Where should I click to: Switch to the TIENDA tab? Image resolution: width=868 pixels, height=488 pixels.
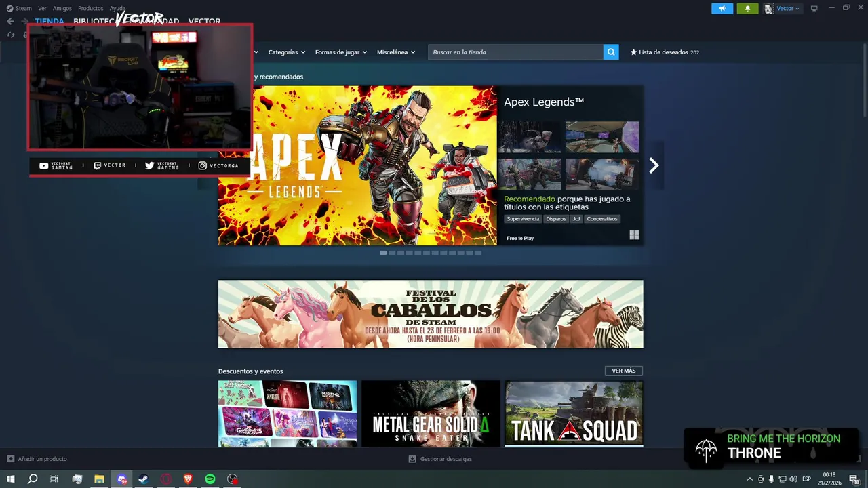pyautogui.click(x=50, y=22)
